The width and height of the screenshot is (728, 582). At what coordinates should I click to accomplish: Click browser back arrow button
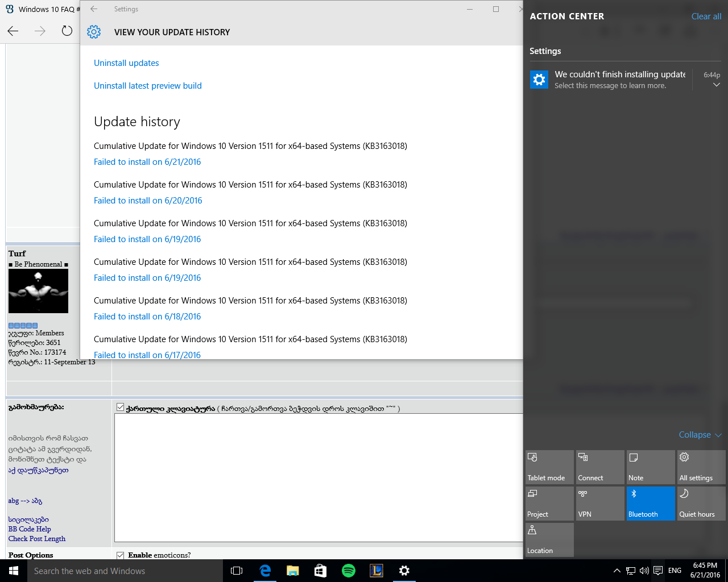[13, 31]
